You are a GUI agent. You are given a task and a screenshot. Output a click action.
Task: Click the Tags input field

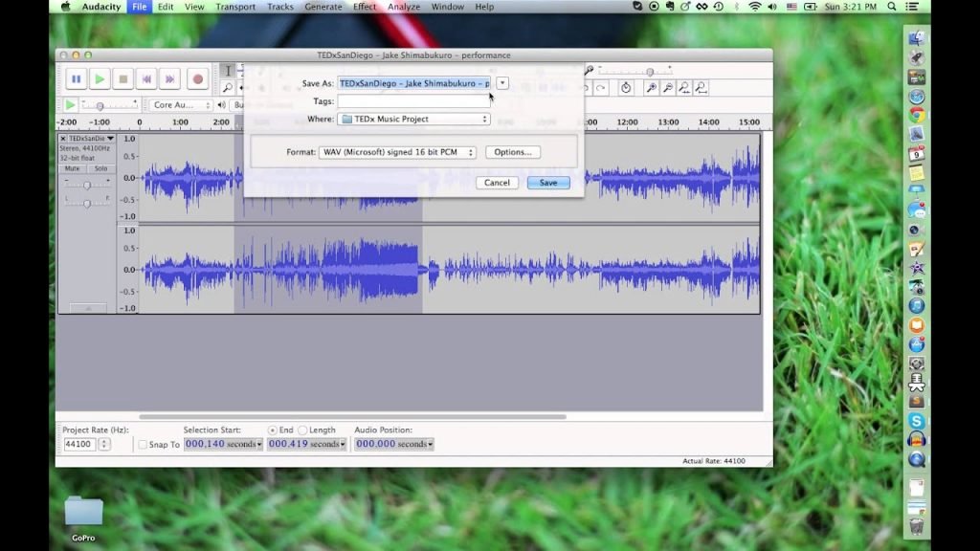[413, 101]
